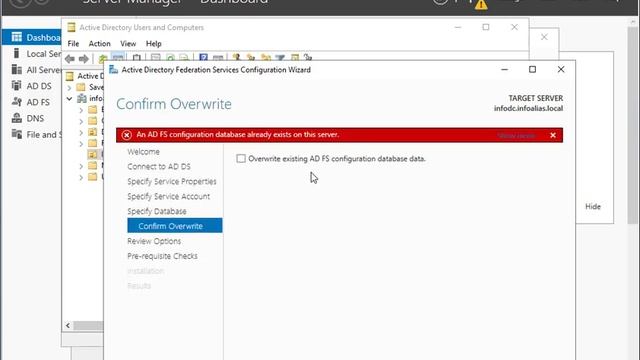Click Add to group toolbar icon

pyautogui.click(x=307, y=58)
